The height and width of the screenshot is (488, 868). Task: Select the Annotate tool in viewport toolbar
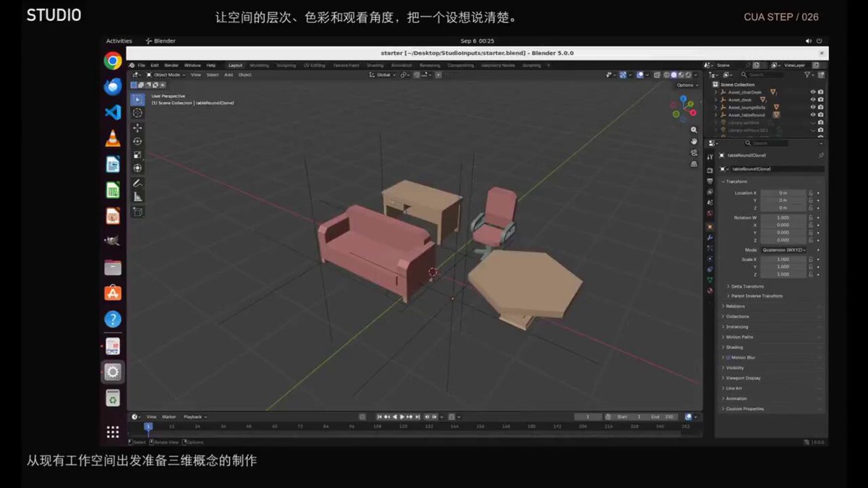[x=137, y=184]
